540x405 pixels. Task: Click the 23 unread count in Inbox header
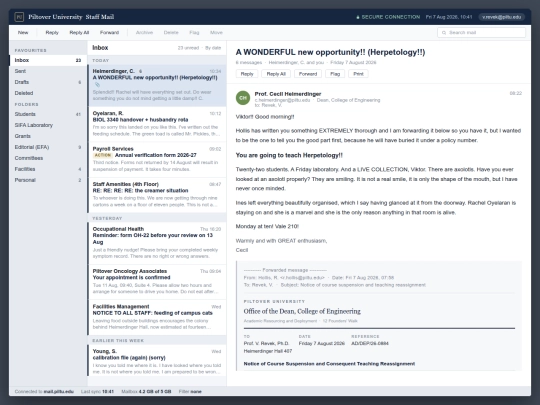click(x=188, y=48)
